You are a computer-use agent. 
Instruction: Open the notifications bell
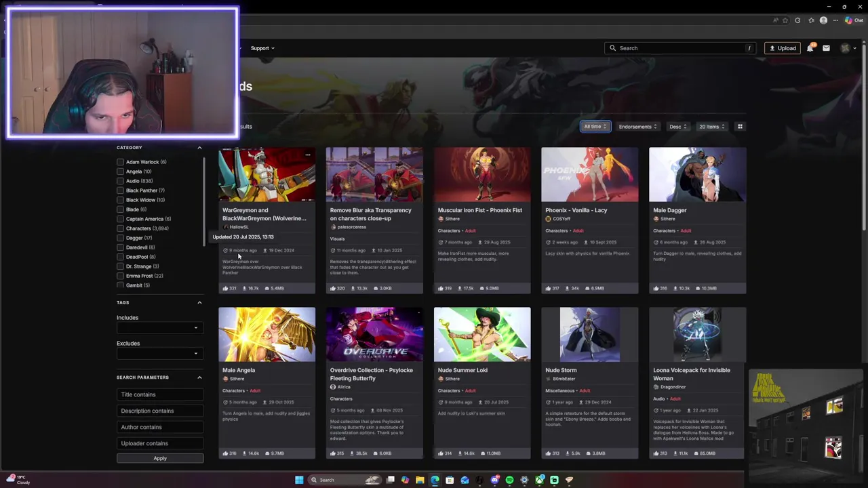point(810,48)
